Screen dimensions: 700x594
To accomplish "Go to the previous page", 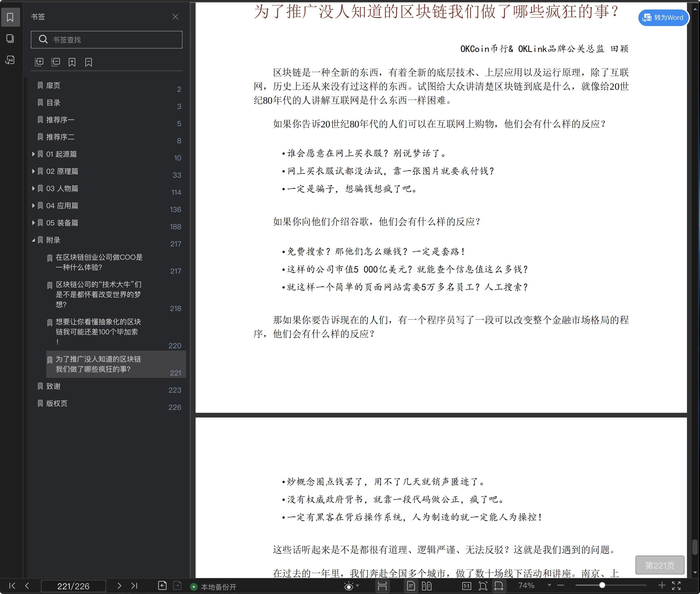I will [27, 586].
